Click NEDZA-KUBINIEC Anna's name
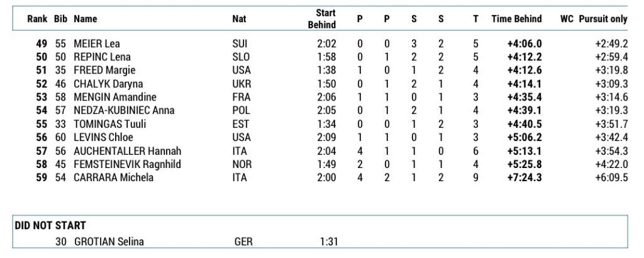This screenshot has width=644, height=258. 124,111
